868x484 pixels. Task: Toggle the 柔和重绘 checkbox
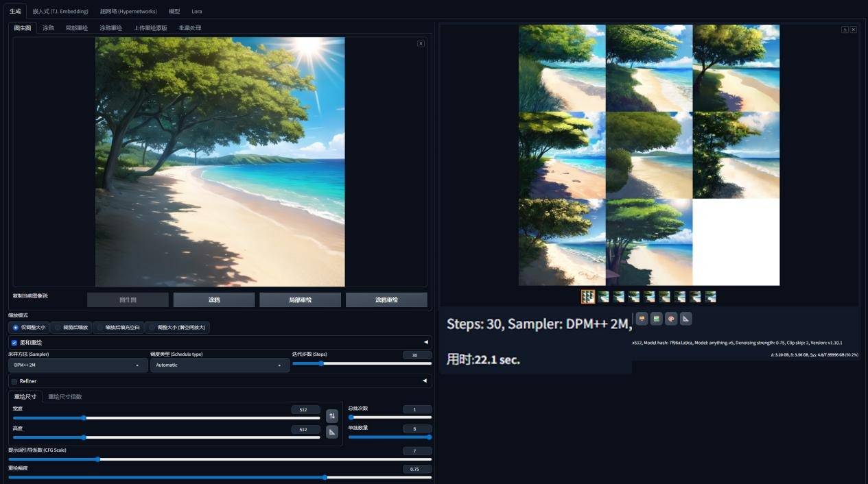[x=14, y=342]
